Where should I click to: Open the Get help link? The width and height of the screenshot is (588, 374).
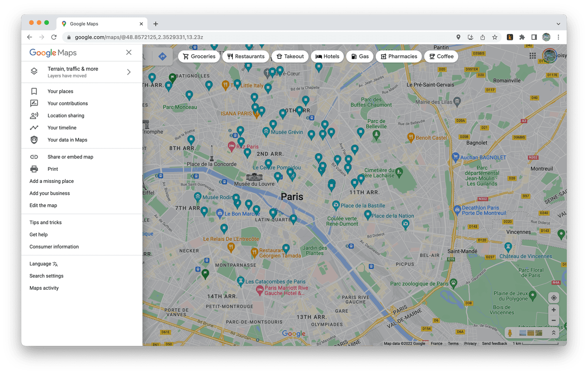pyautogui.click(x=38, y=235)
